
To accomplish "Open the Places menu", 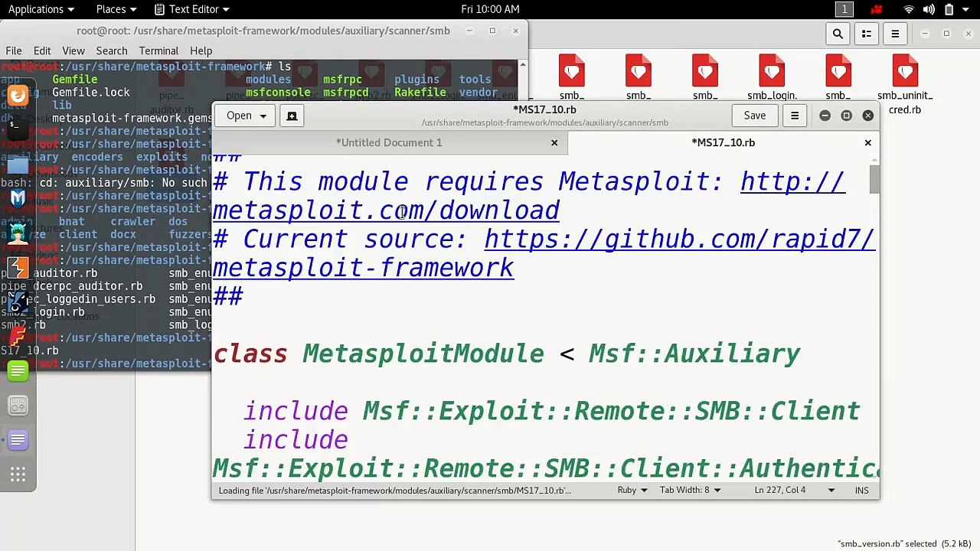I will click(116, 9).
